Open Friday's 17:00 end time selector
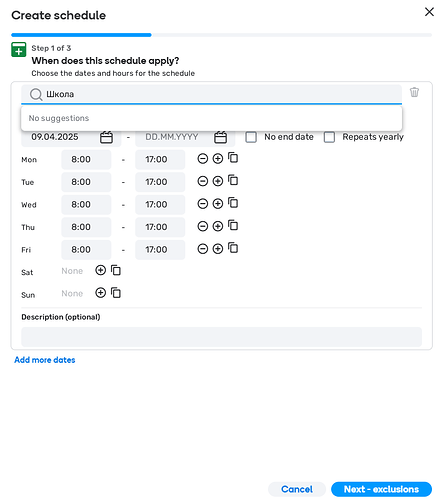442x500 pixels. (x=160, y=249)
